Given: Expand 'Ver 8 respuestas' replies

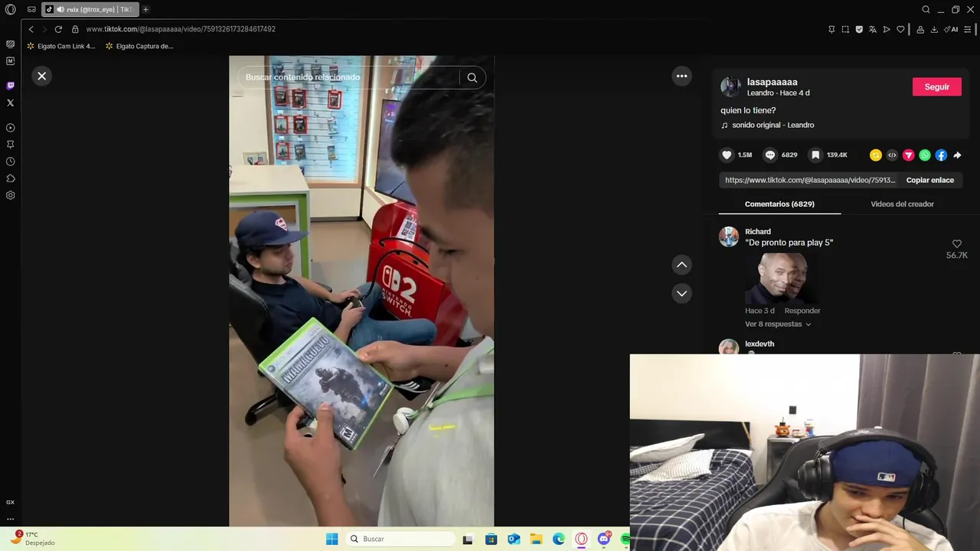Looking at the screenshot, I should (x=778, y=324).
